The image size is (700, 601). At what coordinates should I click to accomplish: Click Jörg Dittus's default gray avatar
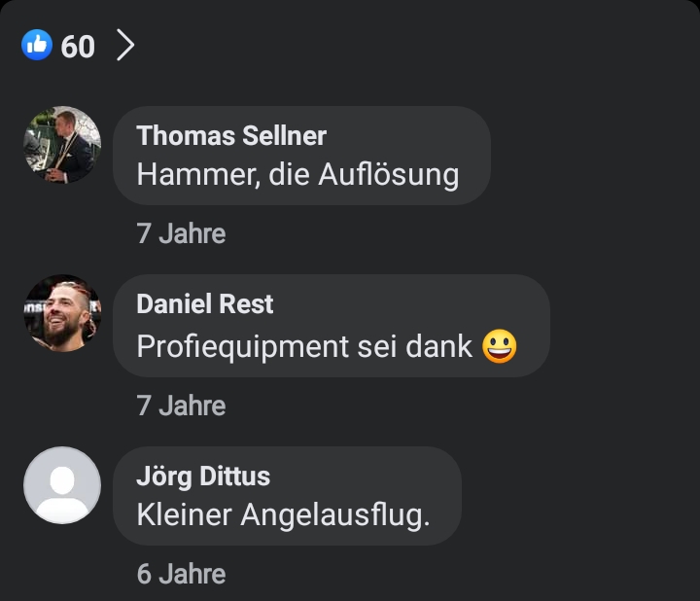pos(62,485)
